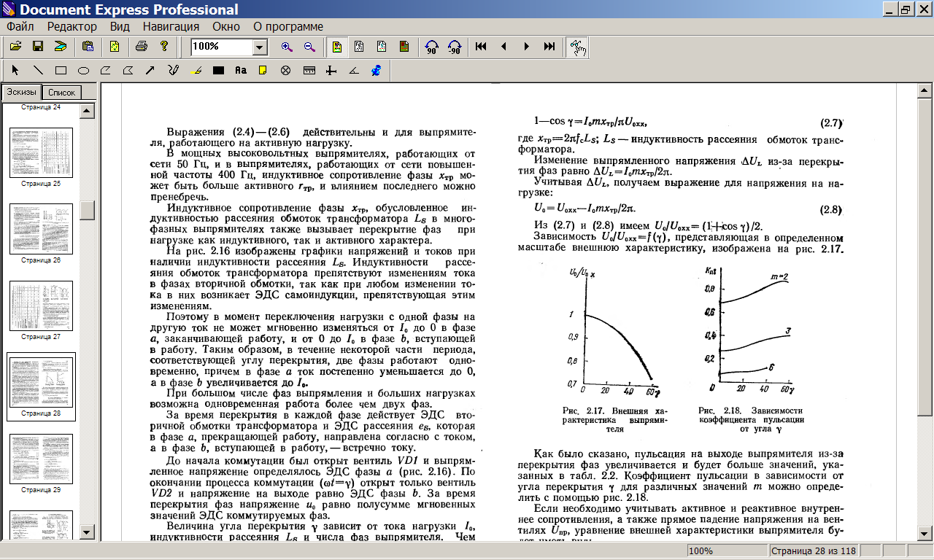This screenshot has width=934, height=560.
Task: Toggle the third page view mode
Action: click(382, 47)
